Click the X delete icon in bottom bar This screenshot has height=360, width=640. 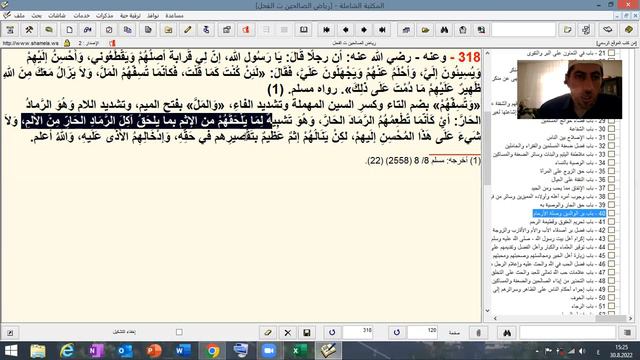pos(287,333)
